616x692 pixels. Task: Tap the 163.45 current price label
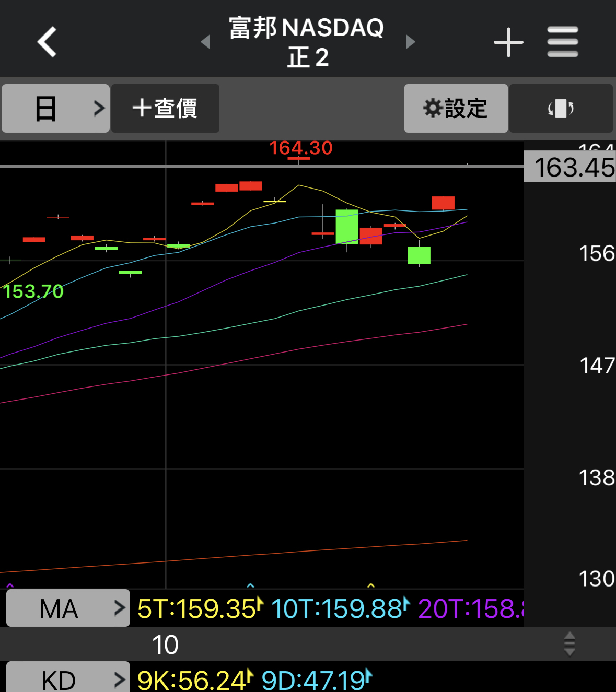[x=570, y=167]
